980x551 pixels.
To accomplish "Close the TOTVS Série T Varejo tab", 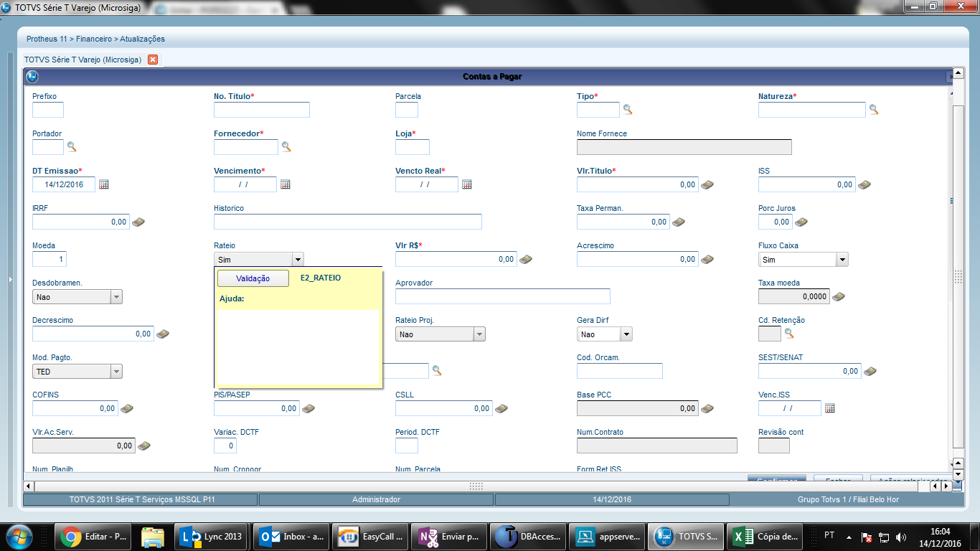I will [153, 60].
